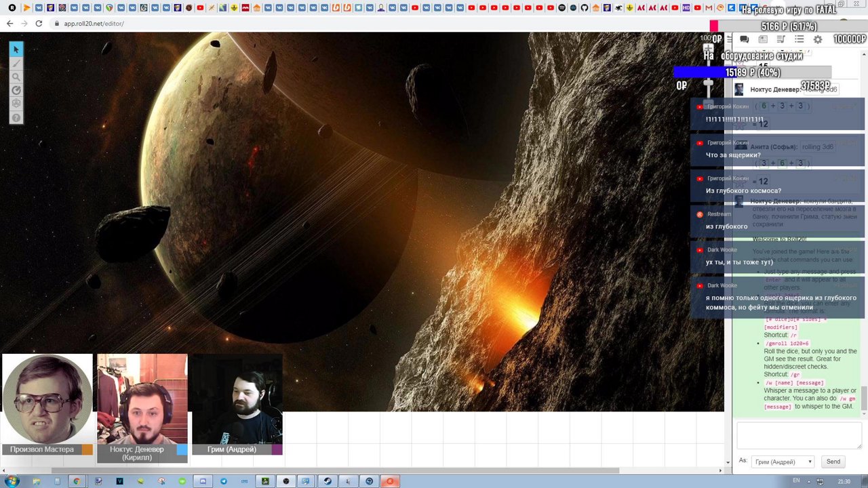868x488 pixels.
Task: Send the chat message
Action: point(833,462)
